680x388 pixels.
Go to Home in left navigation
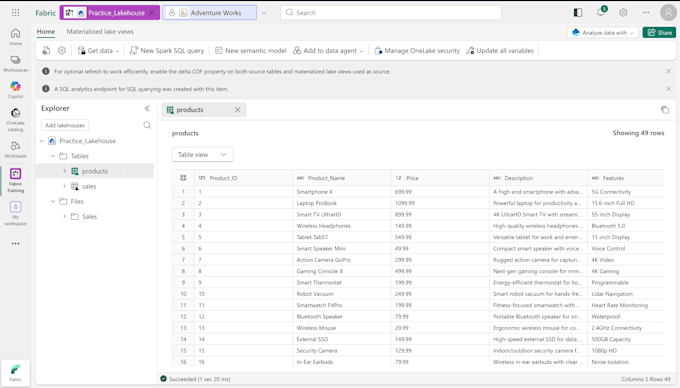click(x=16, y=36)
